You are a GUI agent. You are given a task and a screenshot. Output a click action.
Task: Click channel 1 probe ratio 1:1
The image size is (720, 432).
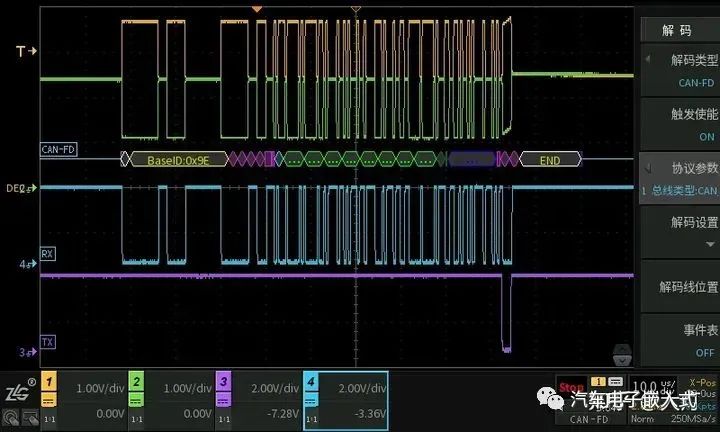pyautogui.click(x=49, y=419)
